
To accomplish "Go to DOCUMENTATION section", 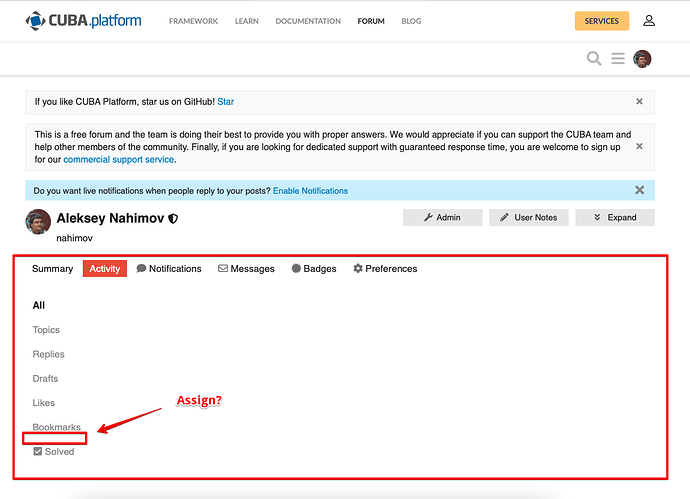I will (308, 21).
